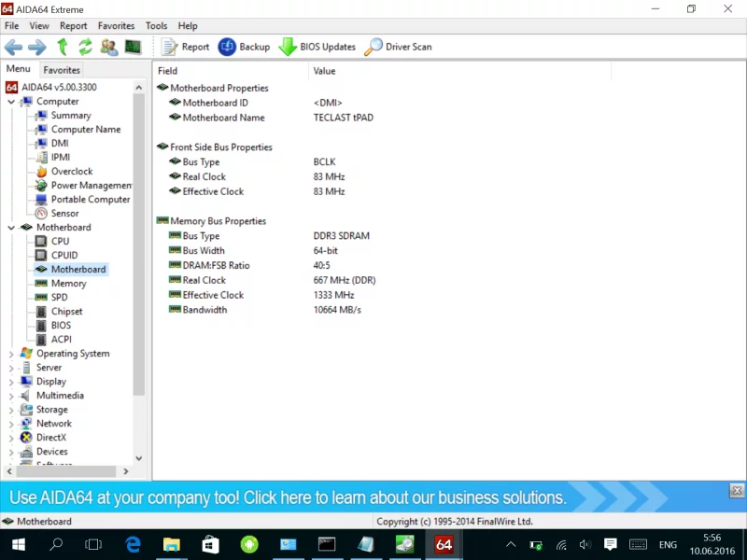747x560 pixels.
Task: Click the tree horizontal scrollbar right arrow
Action: (x=126, y=471)
